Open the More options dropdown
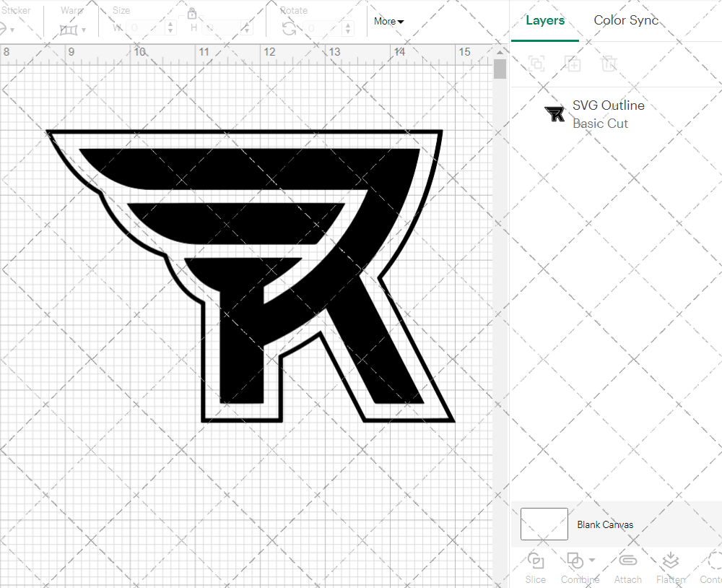Screen dimensions: 722x588 [388, 22]
